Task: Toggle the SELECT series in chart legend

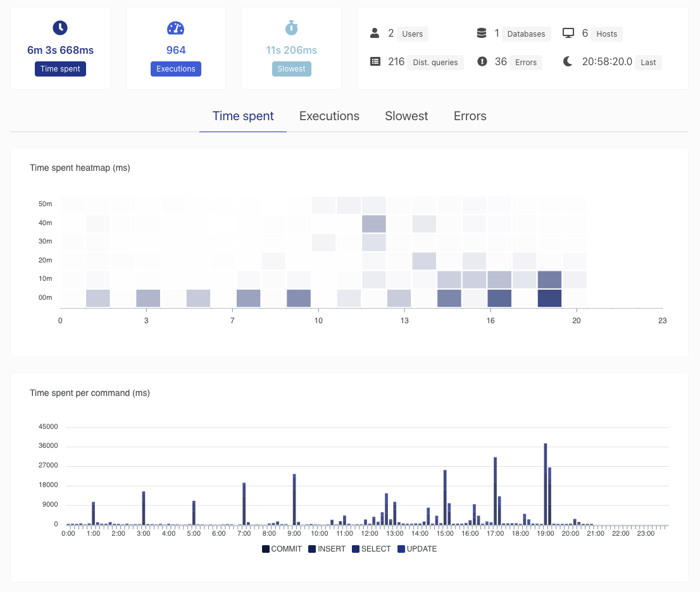Action: pos(372,549)
